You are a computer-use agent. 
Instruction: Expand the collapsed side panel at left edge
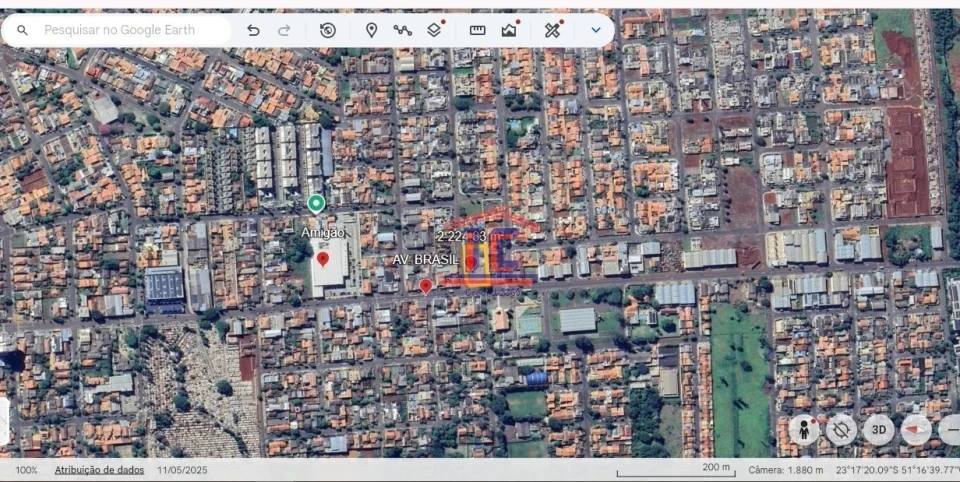point(4,421)
